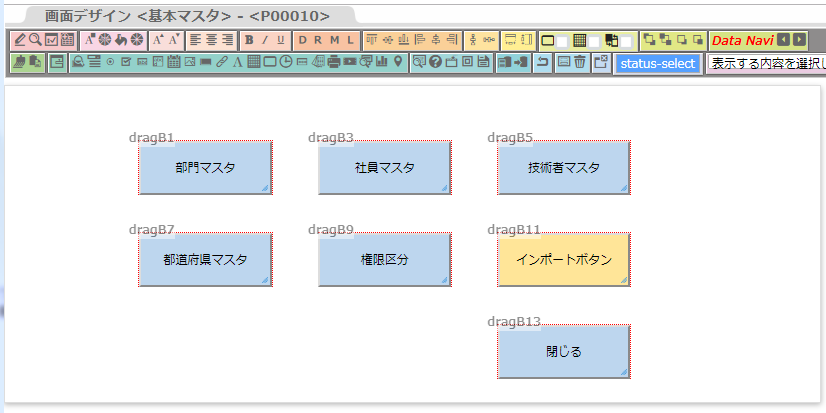The width and height of the screenshot is (826, 413).
Task: Insert a checkbox component from toolbar
Action: pos(125,62)
